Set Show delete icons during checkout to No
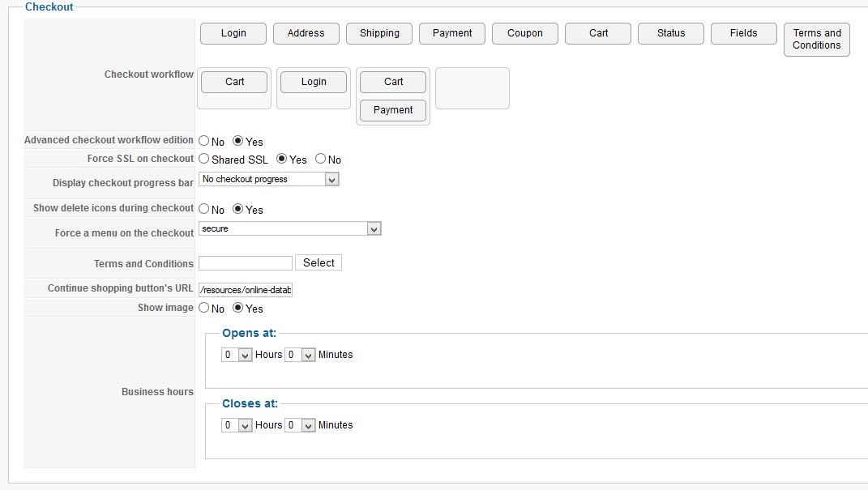 [x=204, y=209]
